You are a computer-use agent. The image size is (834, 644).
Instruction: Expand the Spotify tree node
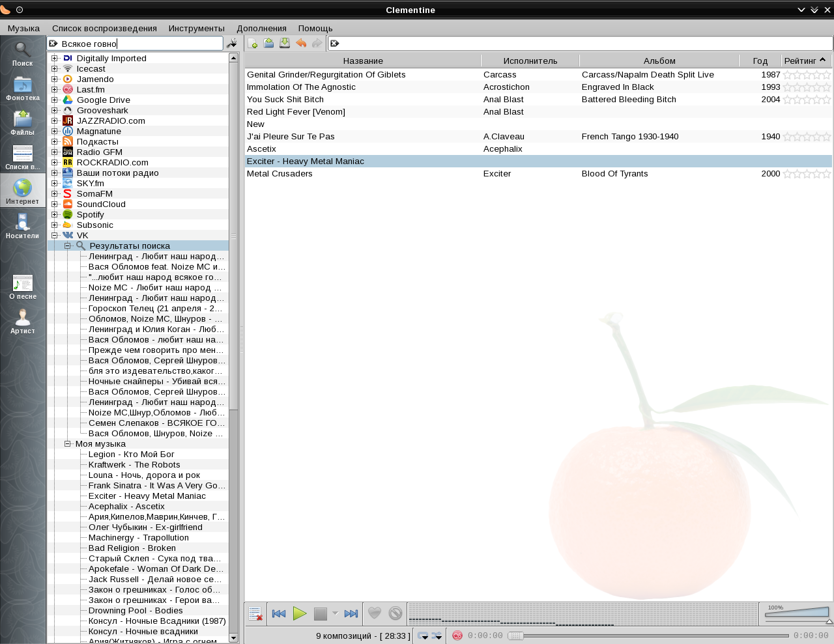click(x=55, y=214)
